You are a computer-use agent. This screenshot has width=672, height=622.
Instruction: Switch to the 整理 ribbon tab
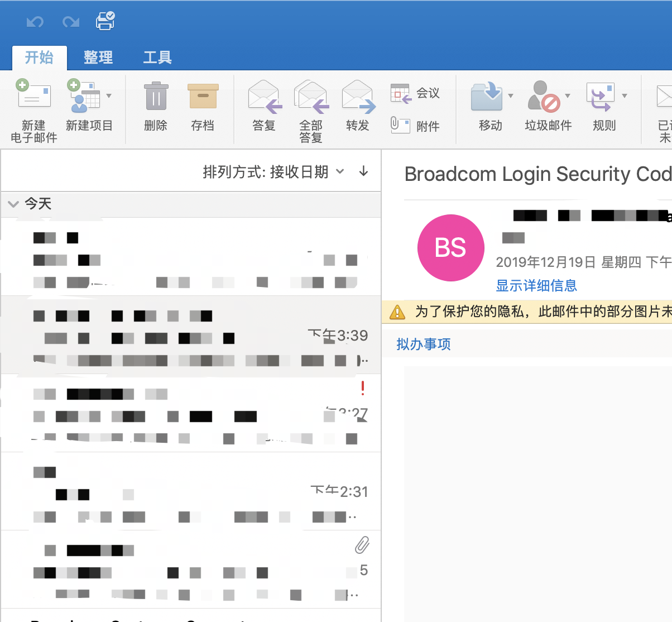pos(98,58)
